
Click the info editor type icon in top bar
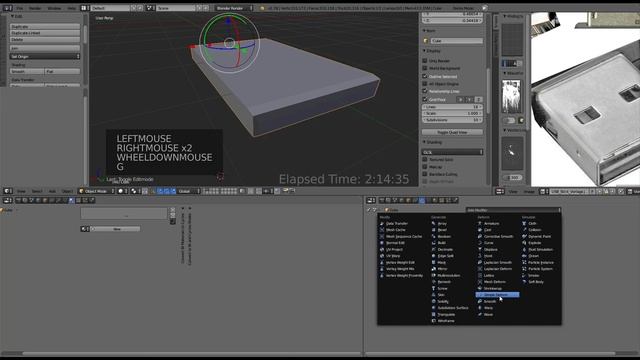(x=7, y=8)
